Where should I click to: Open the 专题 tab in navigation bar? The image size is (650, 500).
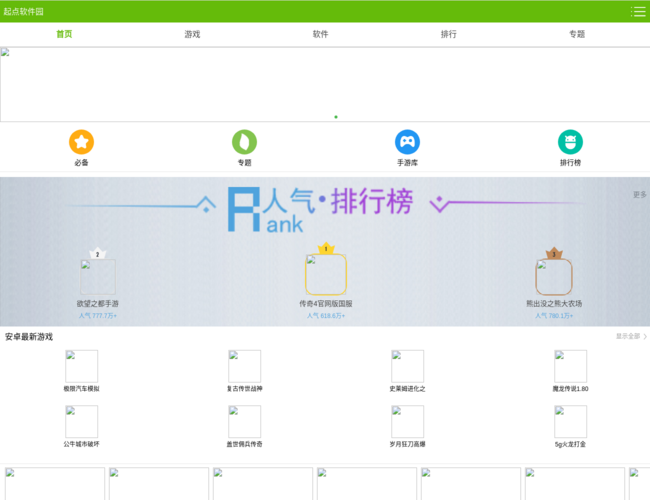coord(577,34)
